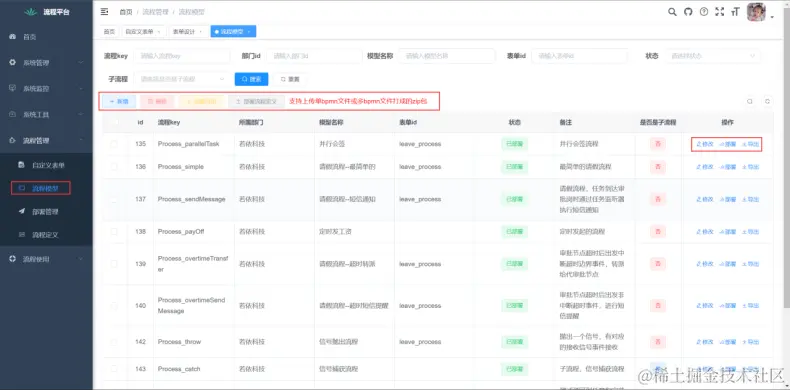Image resolution: width=791 pixels, height=391 pixels.
Task: Toggle search visibility round icon above table
Action: click(750, 101)
